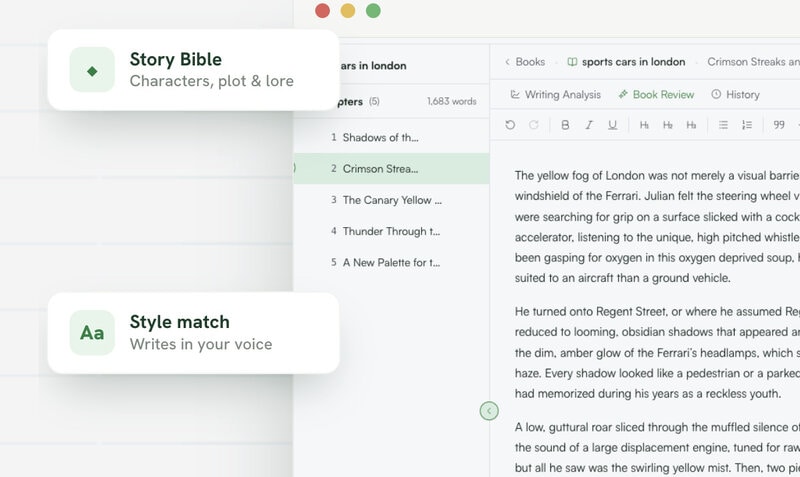Toggle underline formatting
The width and height of the screenshot is (800, 477).
tap(613, 125)
